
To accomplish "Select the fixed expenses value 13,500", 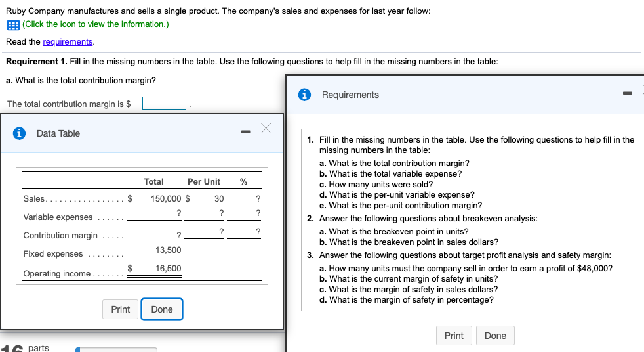I will click(168, 250).
